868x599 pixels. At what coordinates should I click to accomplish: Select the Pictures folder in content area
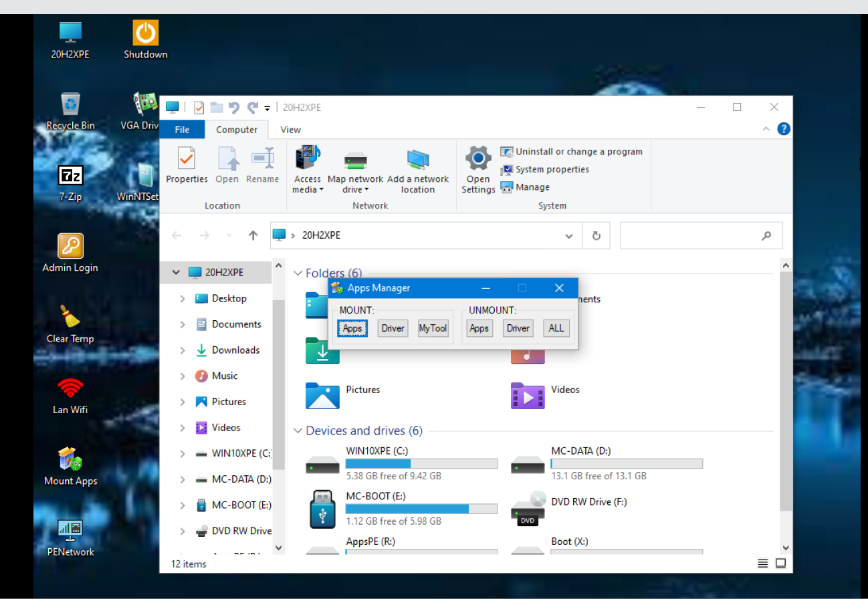pyautogui.click(x=343, y=394)
